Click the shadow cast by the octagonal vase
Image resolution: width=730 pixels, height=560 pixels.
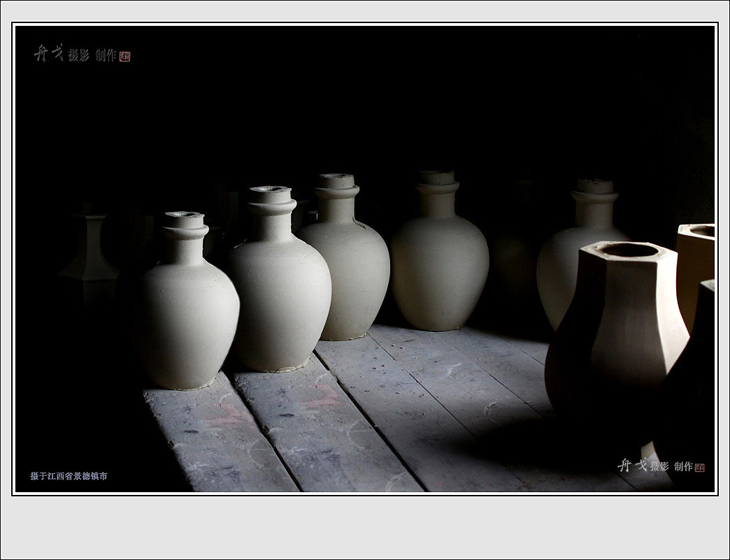(531, 447)
